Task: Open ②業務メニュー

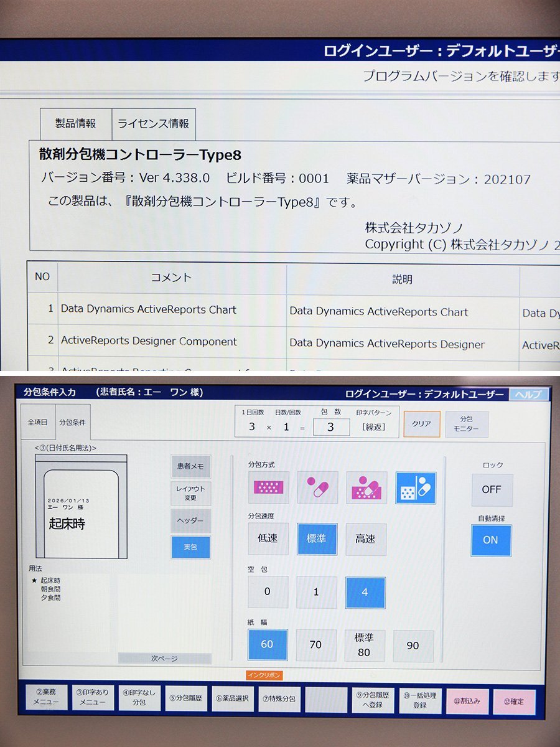Action: tap(47, 698)
